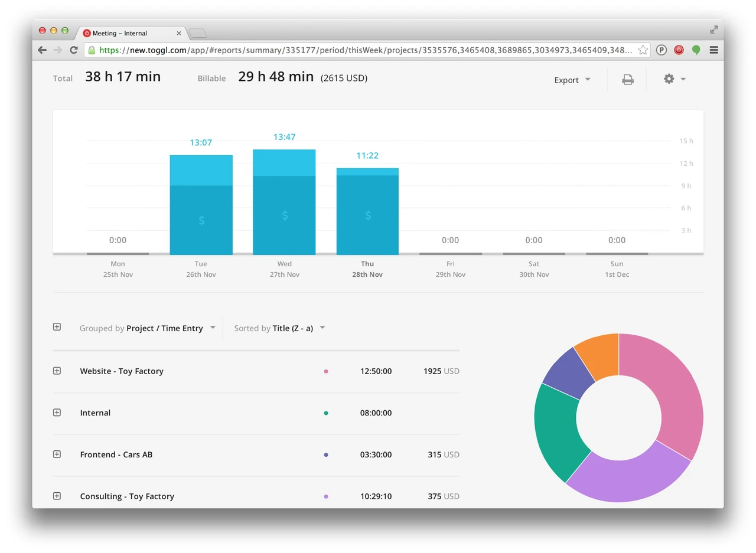Open the settings gear menu
Image resolution: width=756 pixels, height=553 pixels.
[x=674, y=79]
